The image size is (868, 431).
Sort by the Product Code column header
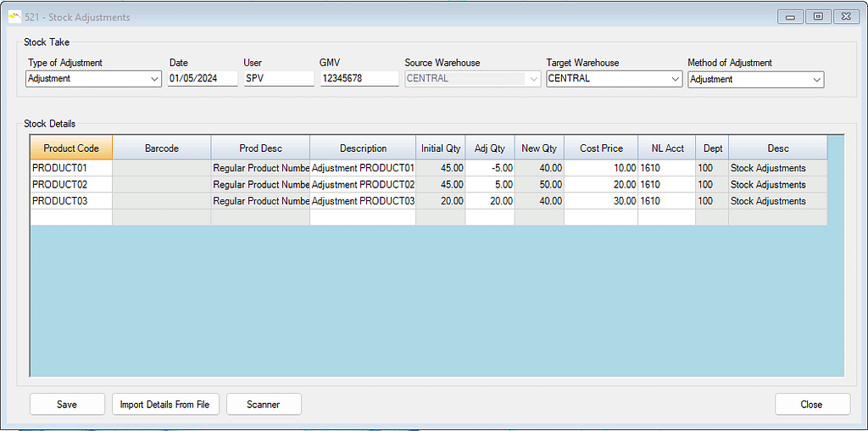click(x=71, y=148)
